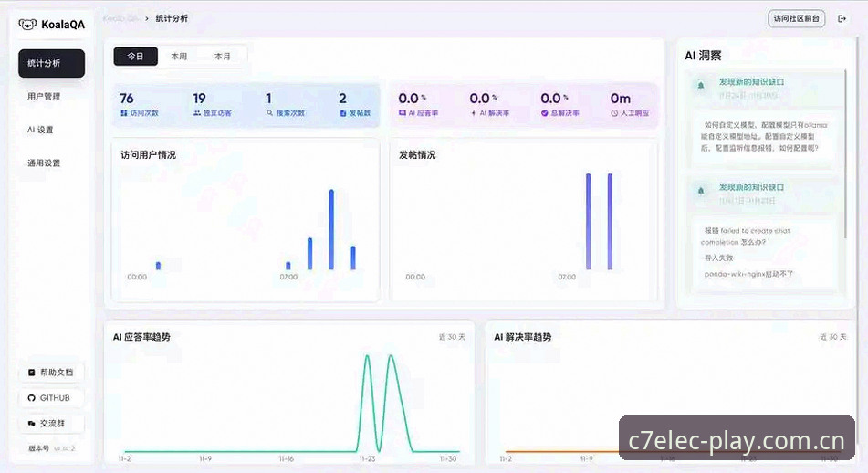Click the 19 独立访客 value

[x=199, y=99]
